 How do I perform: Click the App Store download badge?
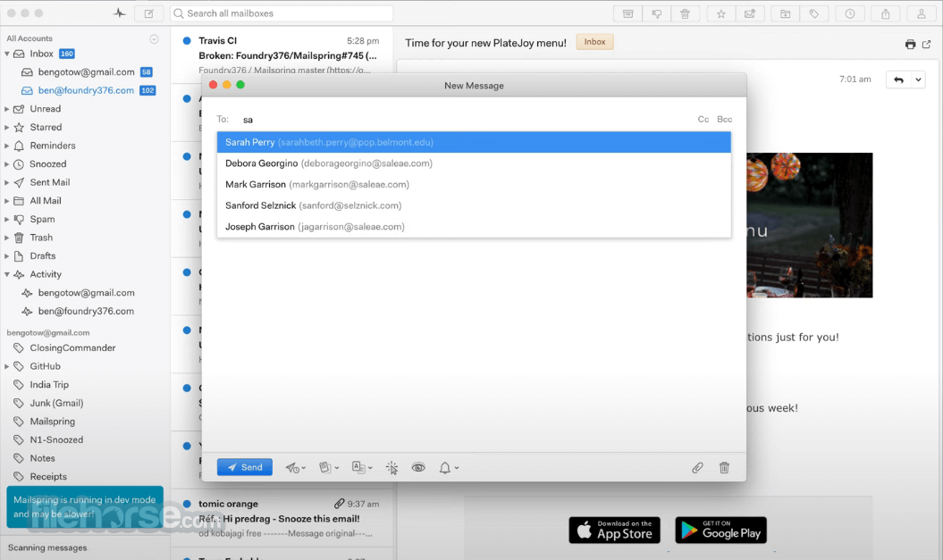pyautogui.click(x=615, y=530)
